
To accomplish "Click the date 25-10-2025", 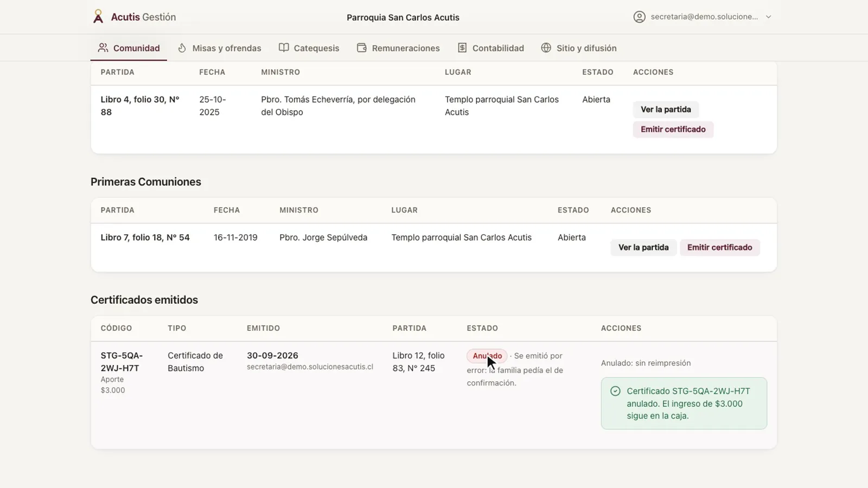I will click(213, 106).
